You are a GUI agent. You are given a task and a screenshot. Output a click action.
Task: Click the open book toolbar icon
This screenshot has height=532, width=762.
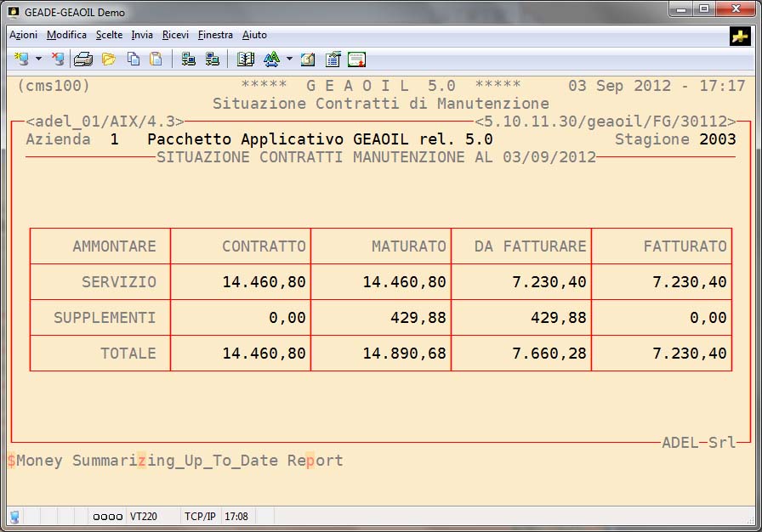(246, 59)
